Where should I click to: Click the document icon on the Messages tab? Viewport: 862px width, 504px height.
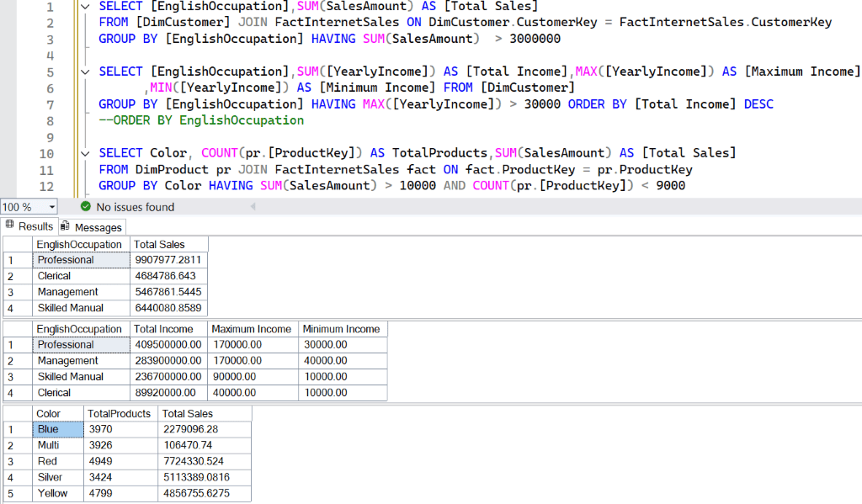click(67, 226)
